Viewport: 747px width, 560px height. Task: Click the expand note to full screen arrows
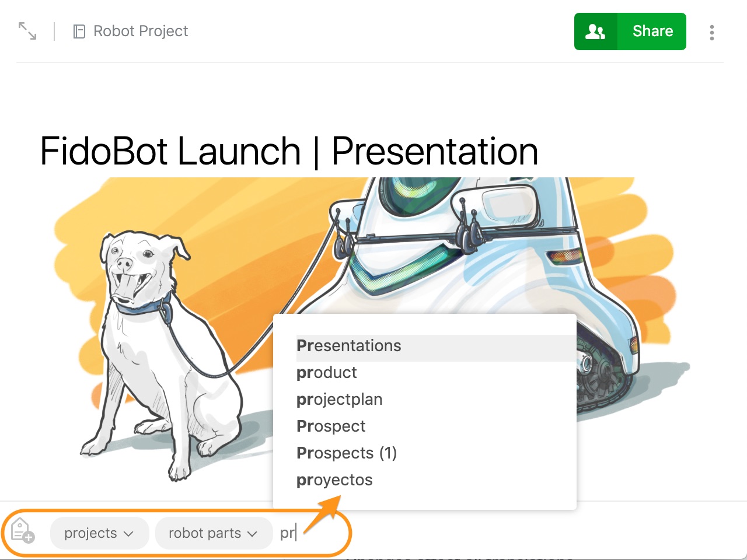pos(27,31)
